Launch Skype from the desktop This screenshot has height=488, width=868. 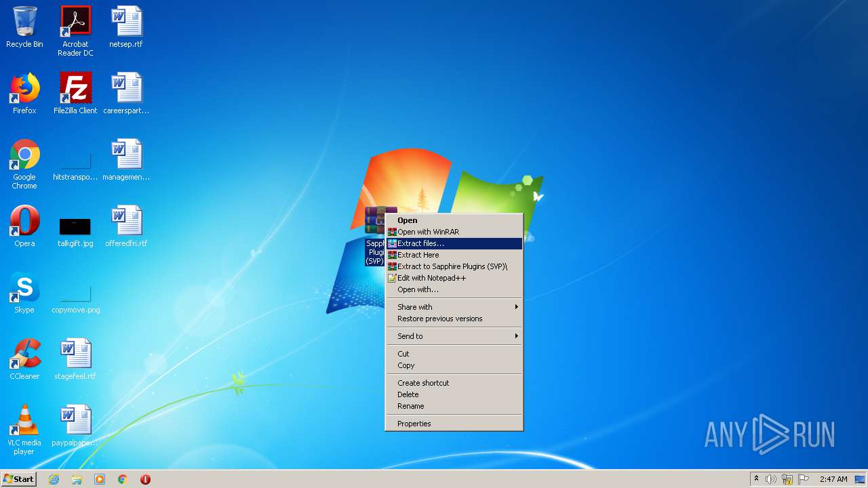click(x=24, y=293)
